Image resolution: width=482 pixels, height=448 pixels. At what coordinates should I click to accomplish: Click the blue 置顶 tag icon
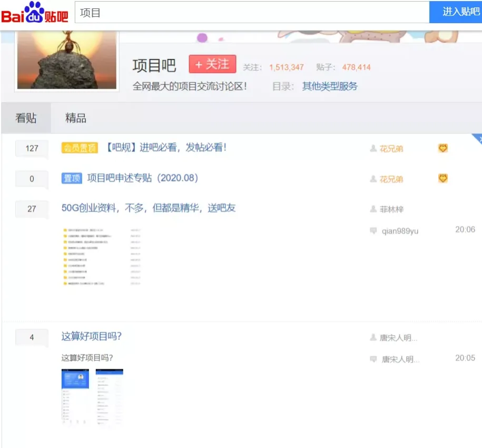72,178
